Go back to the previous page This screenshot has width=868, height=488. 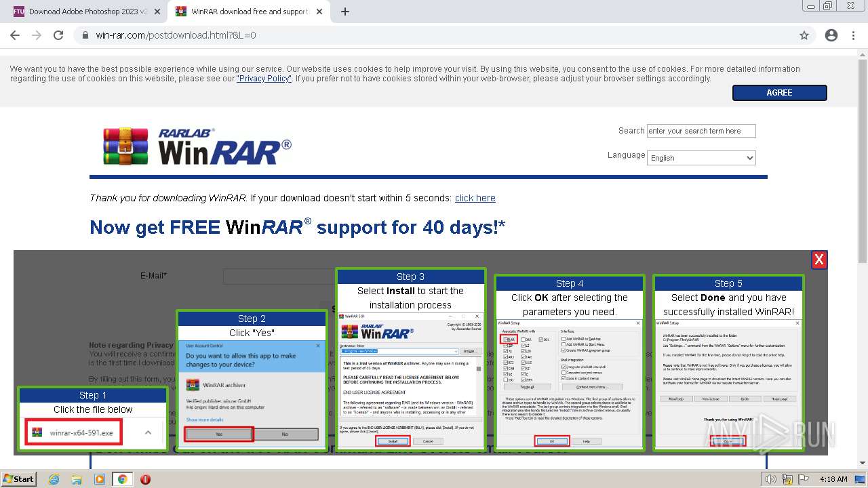[15, 35]
